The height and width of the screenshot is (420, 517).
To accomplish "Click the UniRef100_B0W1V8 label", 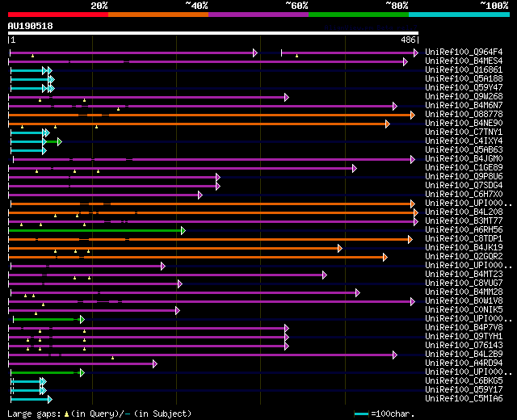I will (x=464, y=301).
